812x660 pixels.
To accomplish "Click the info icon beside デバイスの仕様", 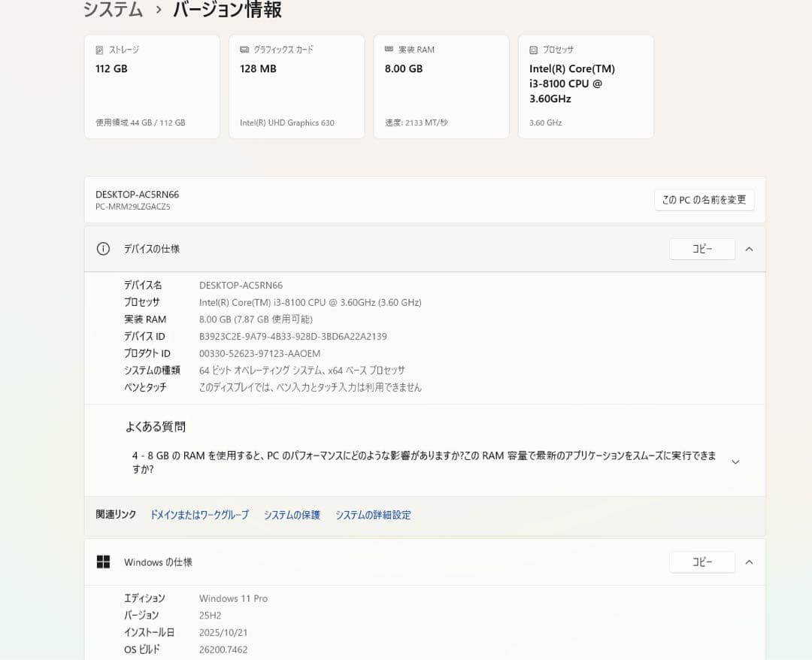I will pos(103,248).
